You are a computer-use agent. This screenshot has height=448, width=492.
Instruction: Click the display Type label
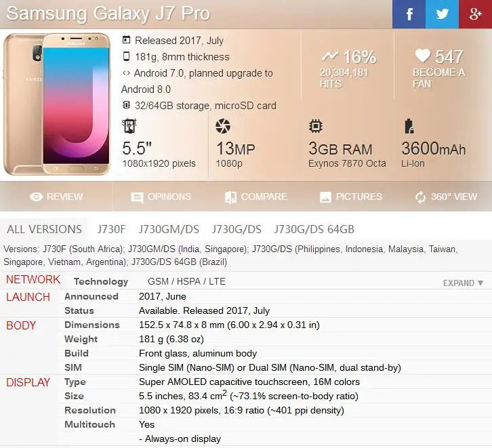(x=75, y=382)
